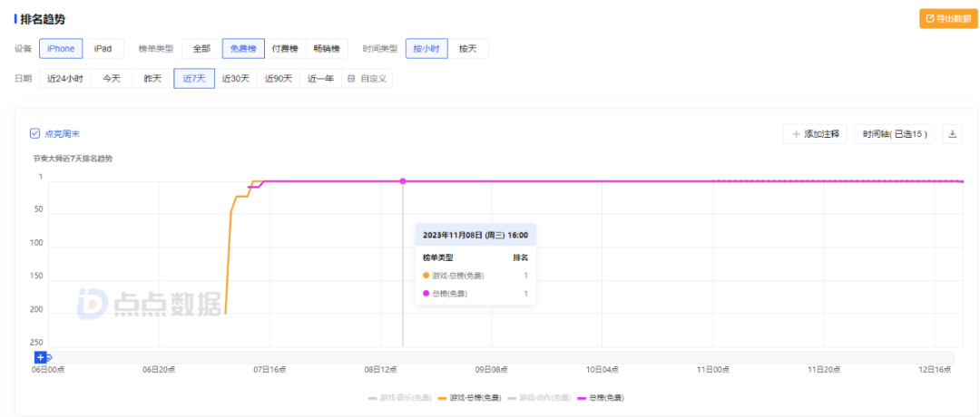
Task: Choose 付费榜 paid chart type
Action: (284, 49)
